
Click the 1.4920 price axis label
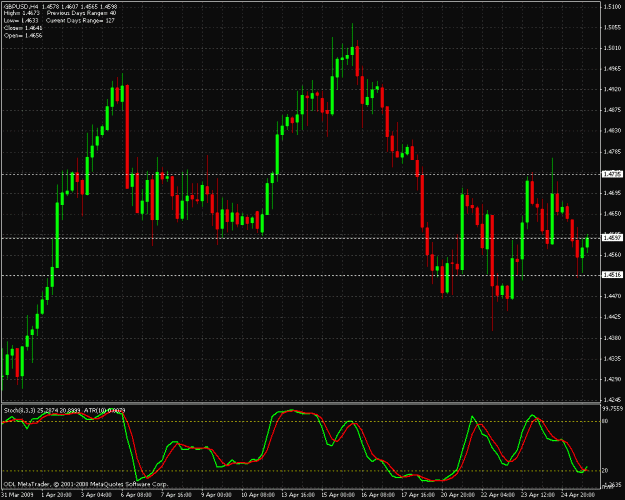tap(612, 89)
